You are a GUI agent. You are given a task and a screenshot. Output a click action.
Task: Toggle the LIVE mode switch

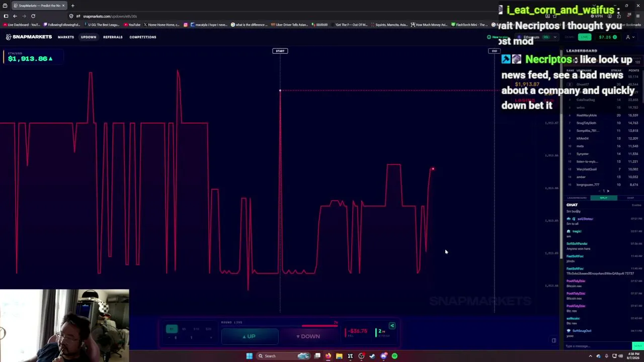coord(584,37)
